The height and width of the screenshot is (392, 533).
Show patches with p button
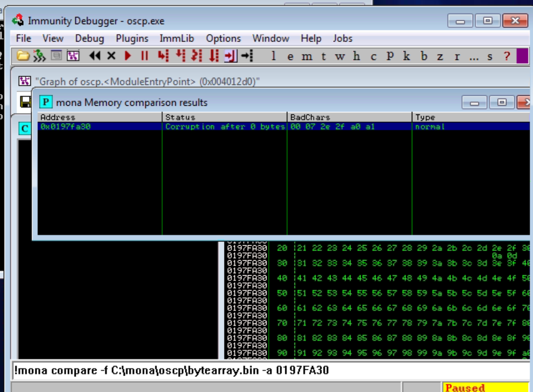tap(390, 56)
